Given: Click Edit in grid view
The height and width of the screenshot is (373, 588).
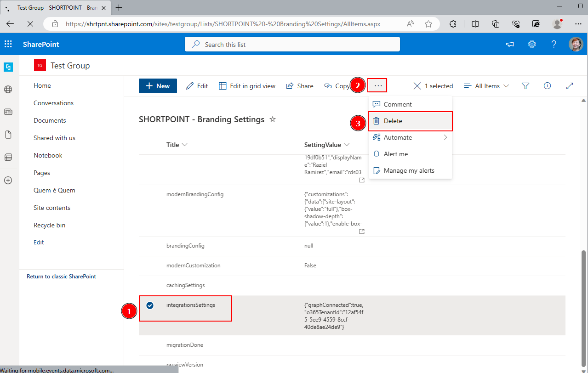Looking at the screenshot, I should tap(247, 86).
